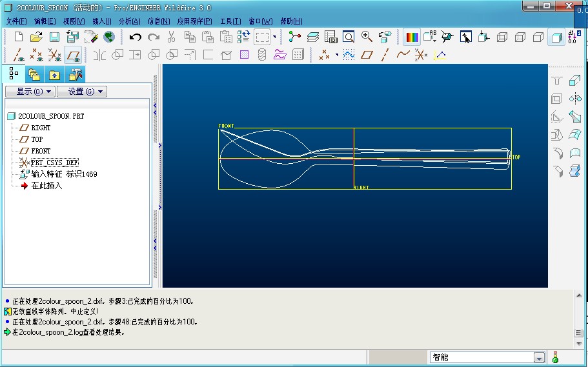Expand the selection box tool dropdown arrow

(274, 37)
